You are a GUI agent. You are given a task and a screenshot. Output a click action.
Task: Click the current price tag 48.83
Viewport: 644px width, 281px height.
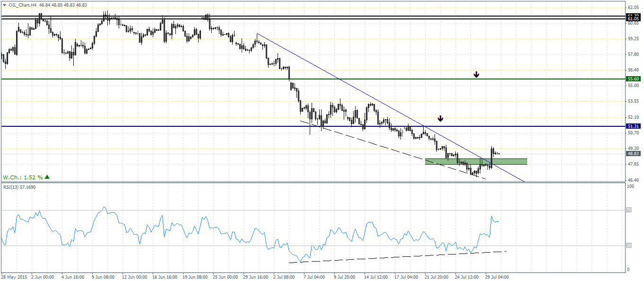(x=633, y=153)
